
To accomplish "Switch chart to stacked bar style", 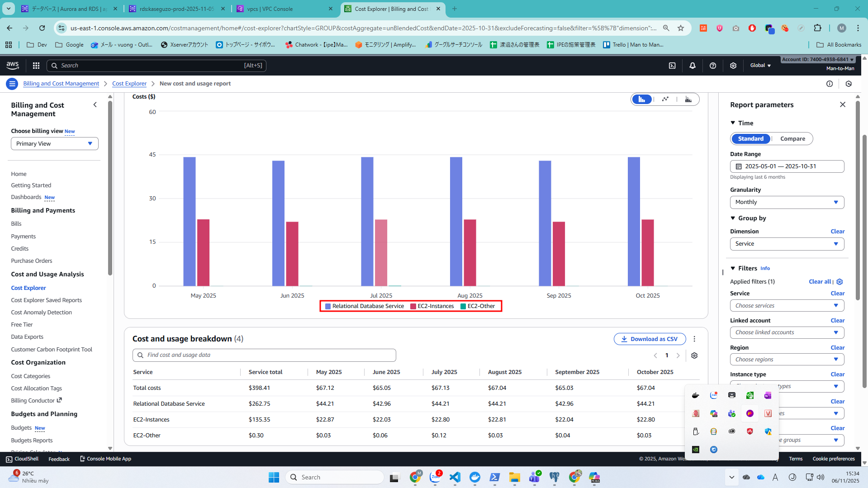I will [688, 99].
